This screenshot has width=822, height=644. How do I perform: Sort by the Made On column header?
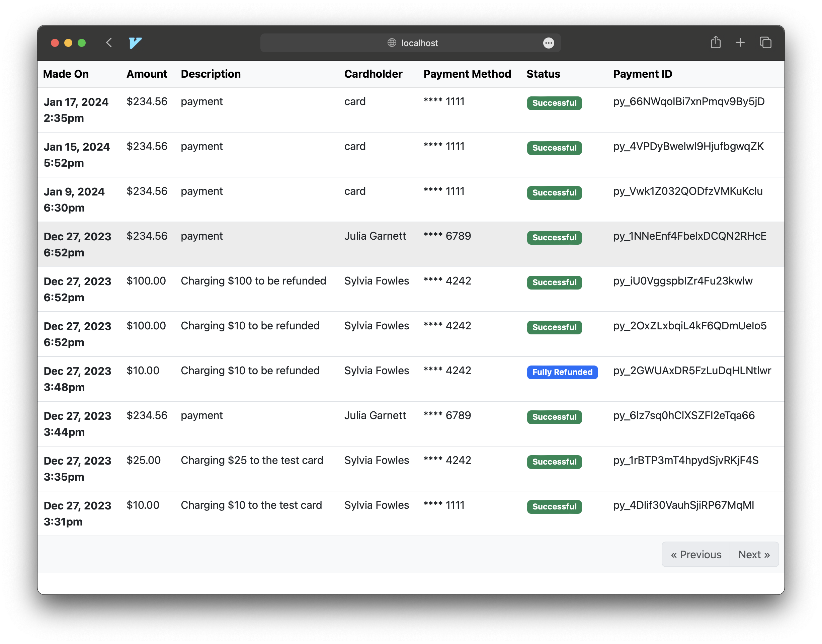66,74
